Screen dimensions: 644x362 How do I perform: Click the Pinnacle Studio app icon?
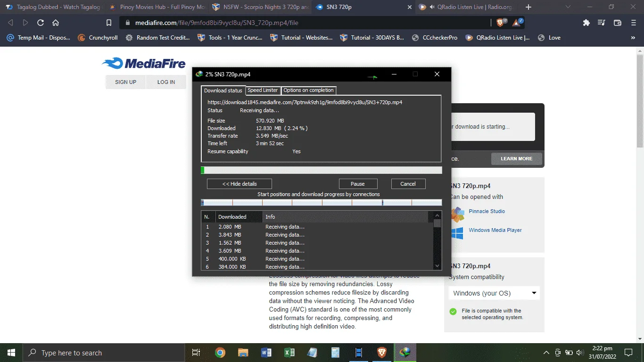pyautogui.click(x=457, y=214)
